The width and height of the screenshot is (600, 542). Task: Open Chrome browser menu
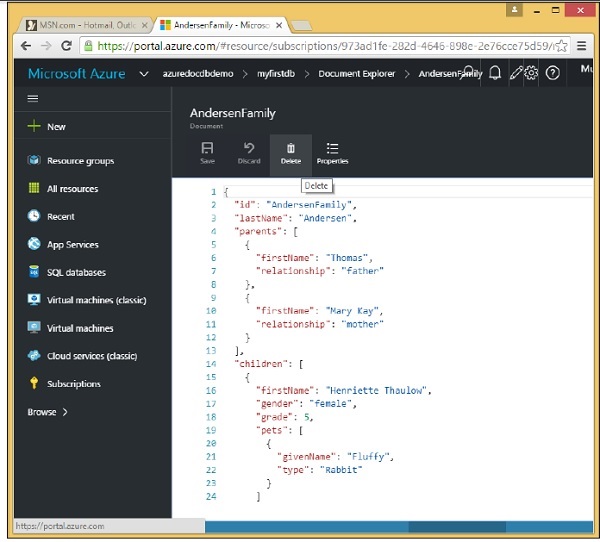583,45
